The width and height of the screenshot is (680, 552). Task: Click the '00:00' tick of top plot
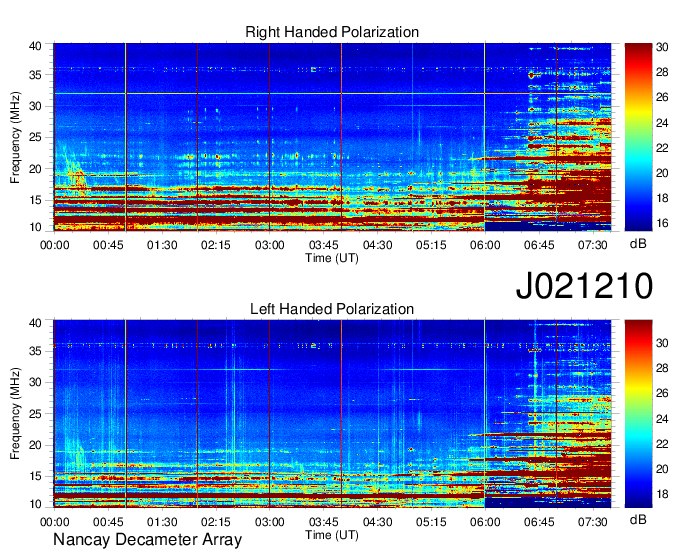(x=54, y=245)
